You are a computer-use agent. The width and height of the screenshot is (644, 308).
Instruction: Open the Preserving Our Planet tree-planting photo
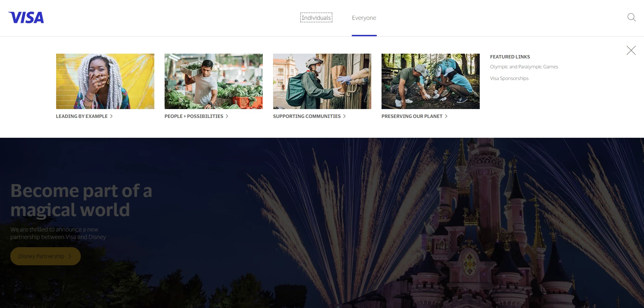(x=430, y=81)
